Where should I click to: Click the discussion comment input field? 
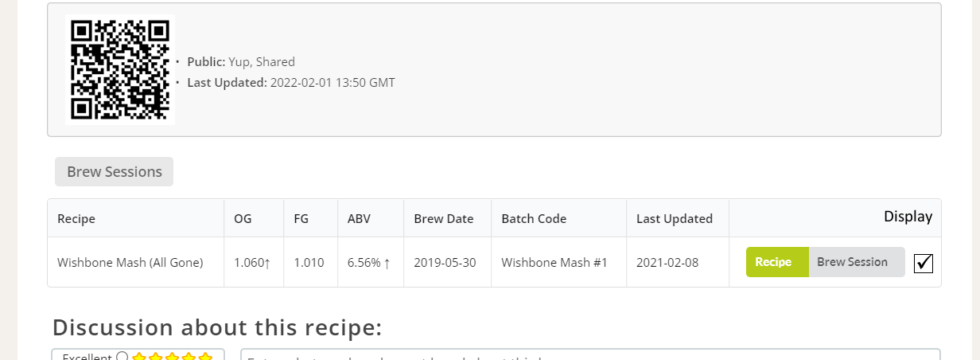pos(589,355)
